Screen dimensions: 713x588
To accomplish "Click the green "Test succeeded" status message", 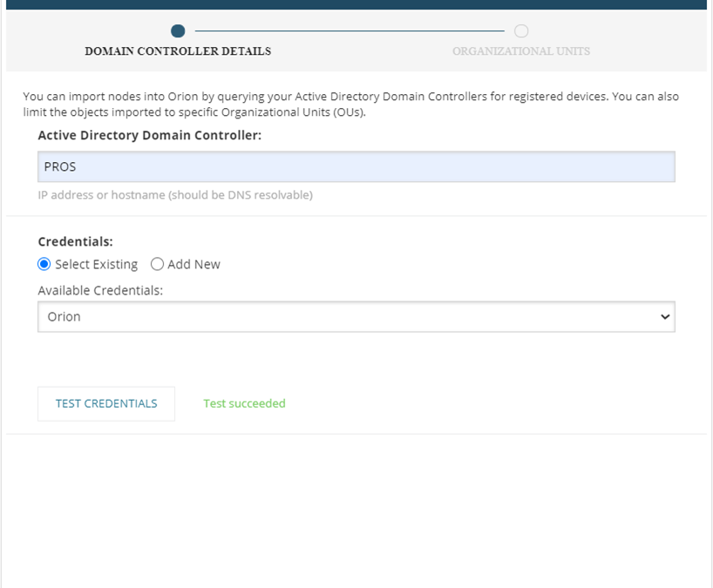I will coord(244,403).
